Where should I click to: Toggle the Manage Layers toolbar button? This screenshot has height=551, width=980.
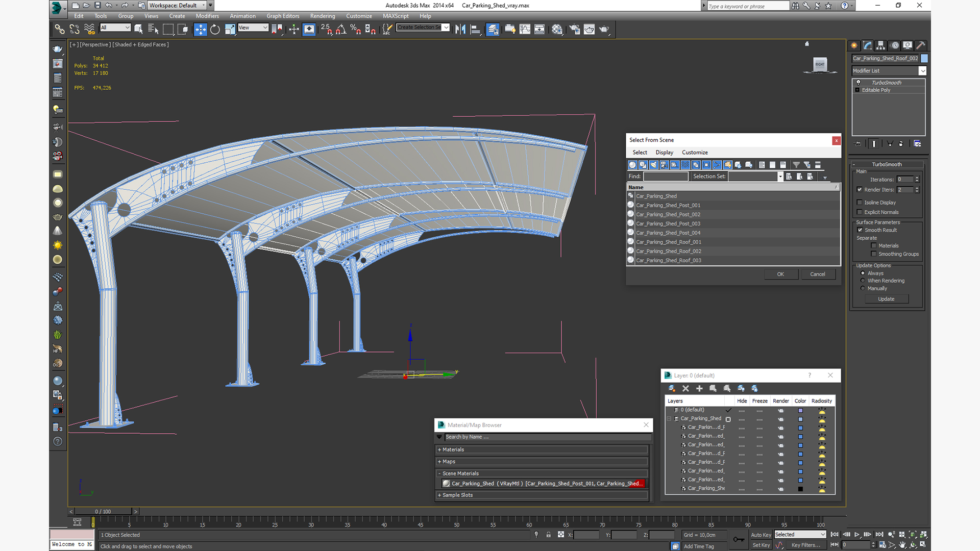click(493, 29)
